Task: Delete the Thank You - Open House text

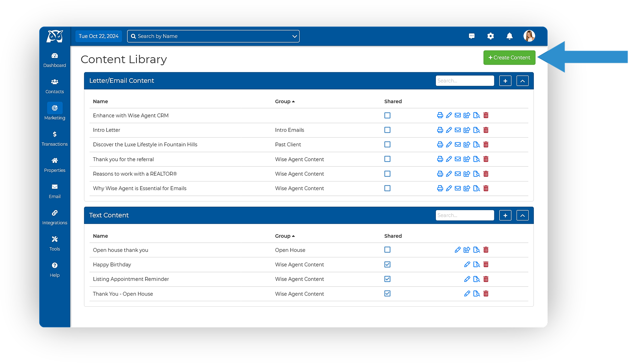Action: [486, 294]
